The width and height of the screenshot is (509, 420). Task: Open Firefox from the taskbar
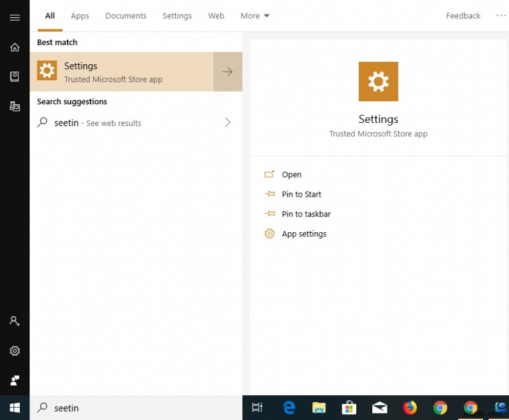tap(410, 408)
